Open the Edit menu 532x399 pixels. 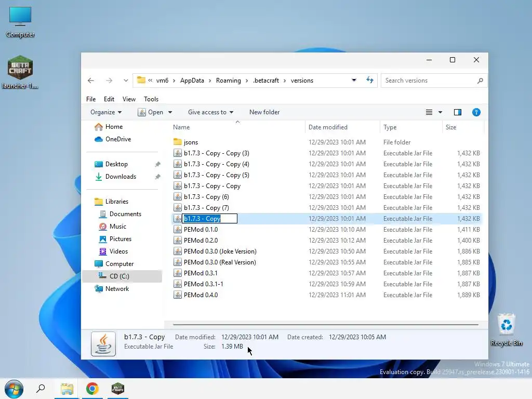109,99
